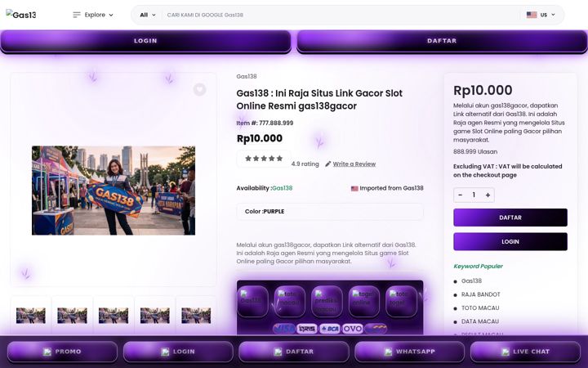The height and width of the screenshot is (368, 588).
Task: Click the five-star rating widget
Action: pos(264,159)
